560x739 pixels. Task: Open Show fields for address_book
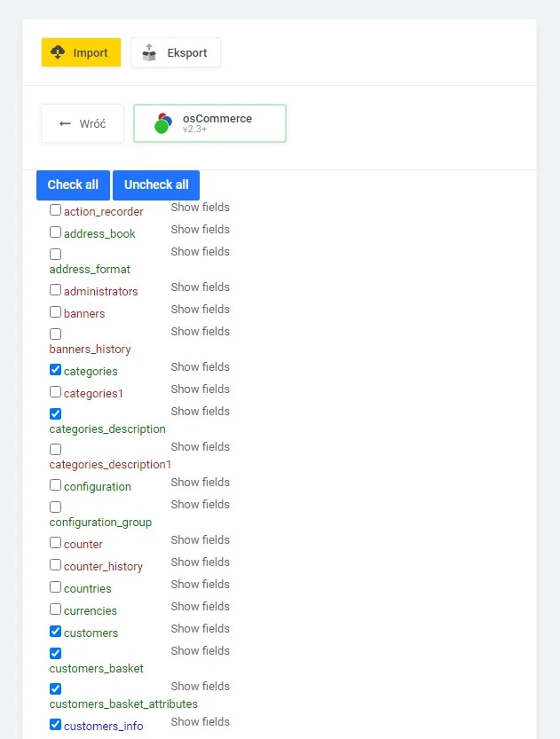coord(200,229)
